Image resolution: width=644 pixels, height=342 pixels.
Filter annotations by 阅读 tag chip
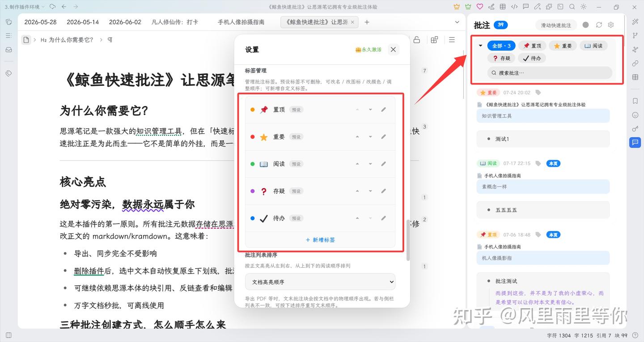[593, 46]
